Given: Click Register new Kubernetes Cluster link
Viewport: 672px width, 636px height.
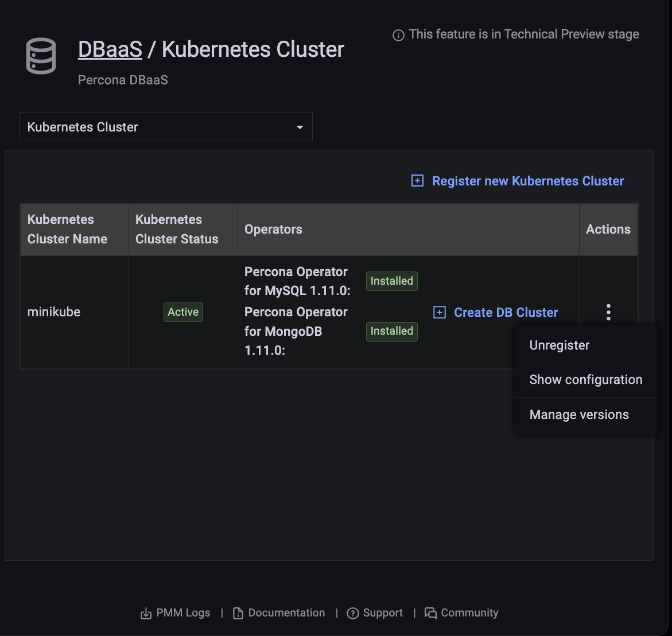Looking at the screenshot, I should click(528, 181).
